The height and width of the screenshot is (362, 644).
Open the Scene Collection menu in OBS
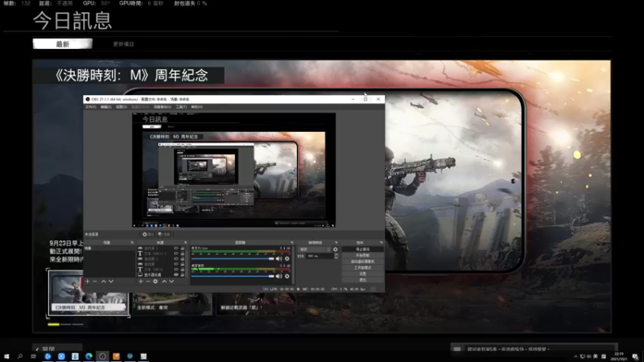pos(163,107)
